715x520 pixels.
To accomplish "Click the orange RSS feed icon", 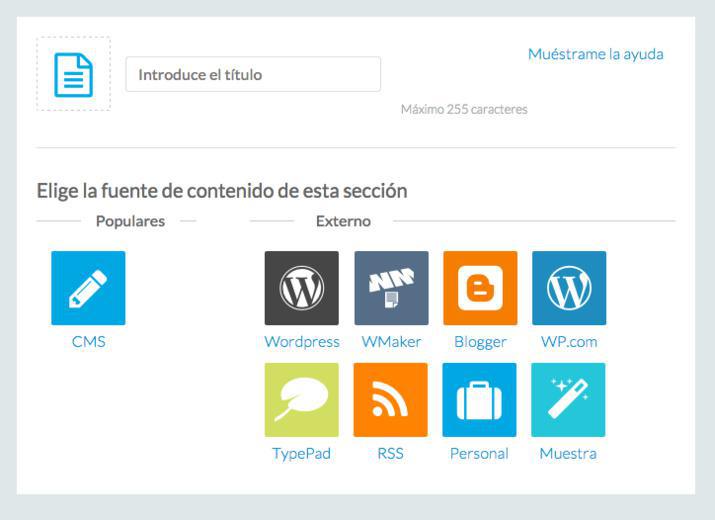I will [x=390, y=400].
